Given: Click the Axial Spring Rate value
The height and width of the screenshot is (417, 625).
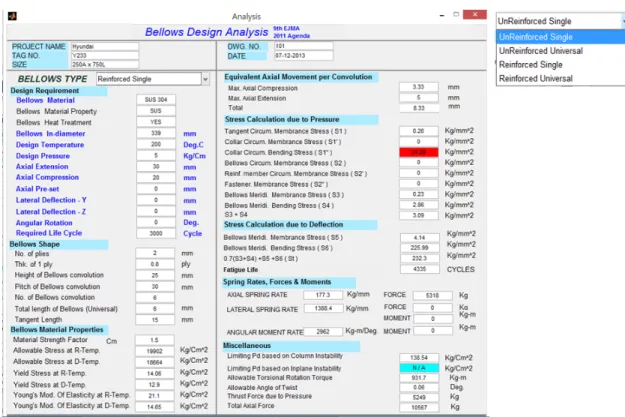Looking at the screenshot, I should click(323, 295).
